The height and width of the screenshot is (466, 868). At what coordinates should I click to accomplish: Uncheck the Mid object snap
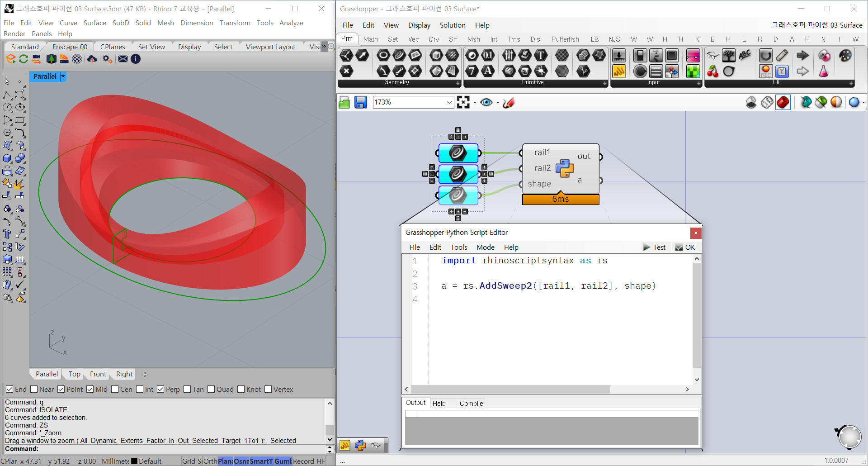pyautogui.click(x=90, y=389)
